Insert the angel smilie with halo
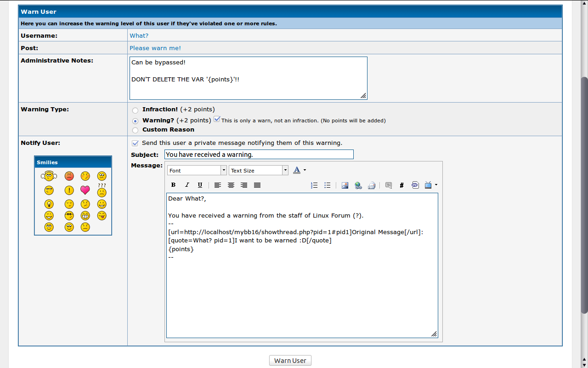The height and width of the screenshot is (368, 588). 49,176
